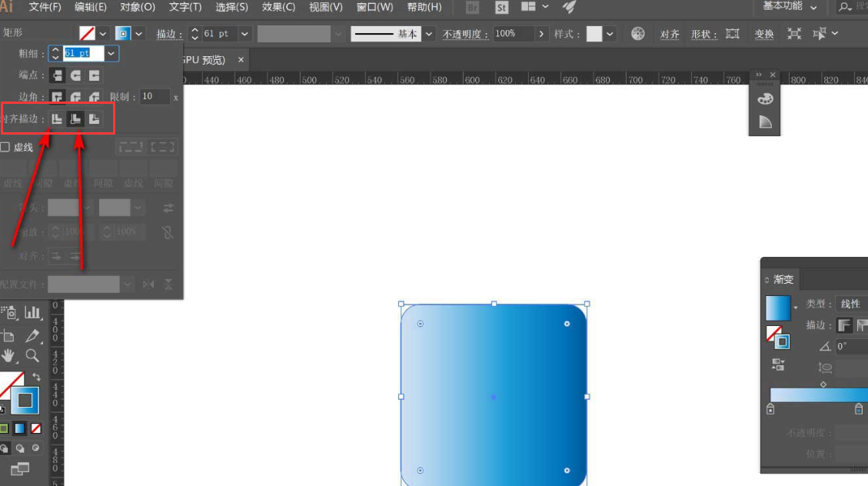The height and width of the screenshot is (486, 868).
Task: Click the gradient fill swatch in 渐变 panel
Action: (x=777, y=308)
